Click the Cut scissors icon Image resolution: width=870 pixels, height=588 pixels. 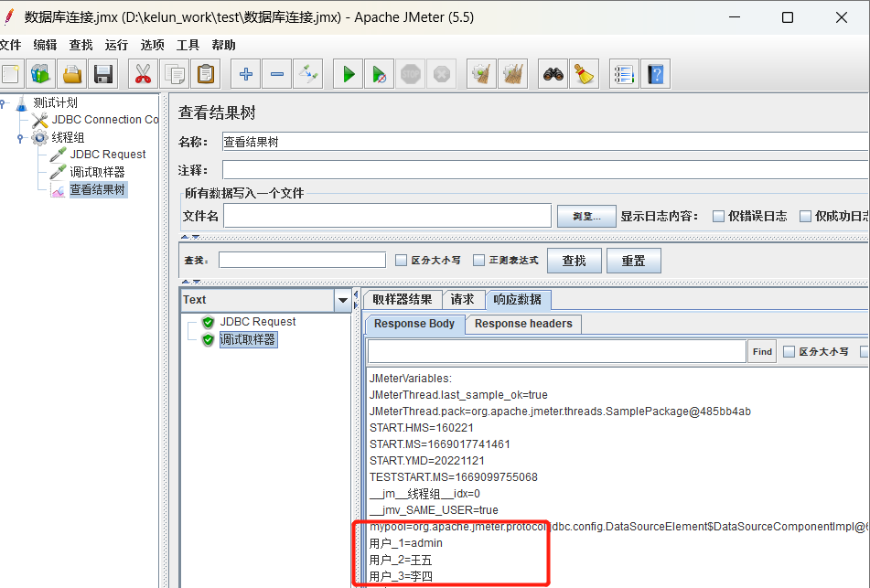point(143,74)
